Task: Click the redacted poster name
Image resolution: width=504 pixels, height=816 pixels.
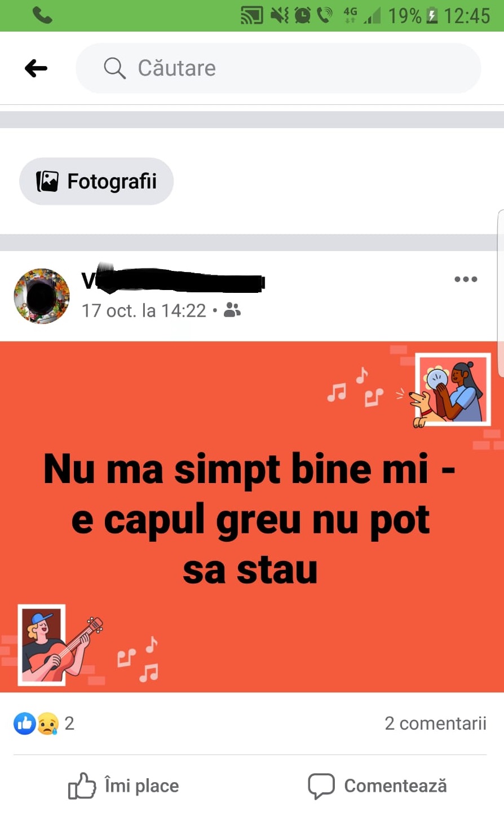Action: pyautogui.click(x=173, y=279)
